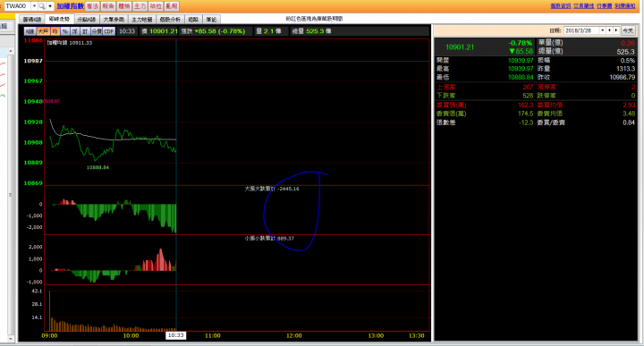
Task: Click the 主力 toolbar button
Action: click(x=140, y=6)
